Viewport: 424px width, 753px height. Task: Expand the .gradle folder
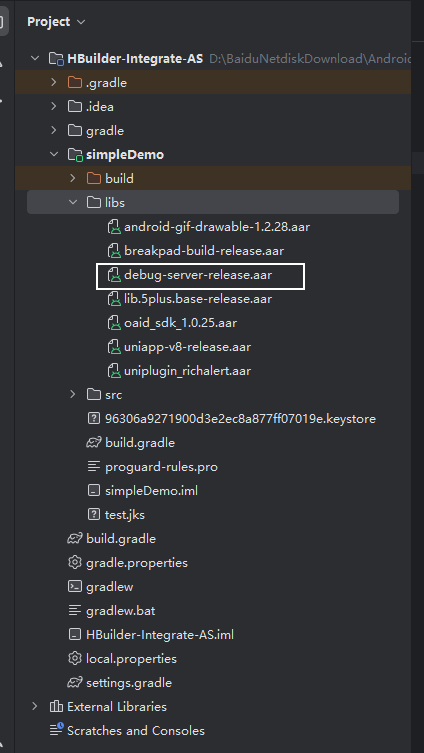[54, 83]
